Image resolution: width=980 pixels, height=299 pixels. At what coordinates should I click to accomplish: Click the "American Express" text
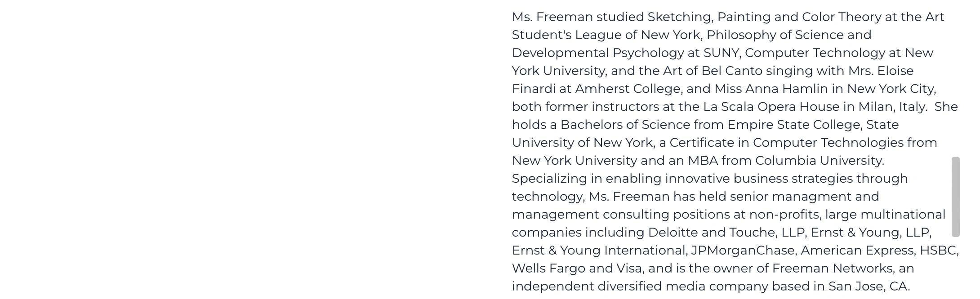tap(857, 251)
